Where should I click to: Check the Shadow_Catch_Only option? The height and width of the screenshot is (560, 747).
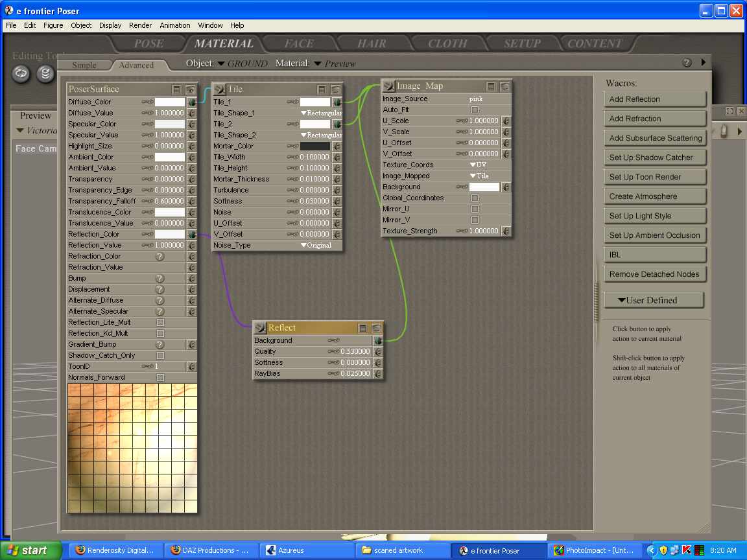pyautogui.click(x=160, y=356)
